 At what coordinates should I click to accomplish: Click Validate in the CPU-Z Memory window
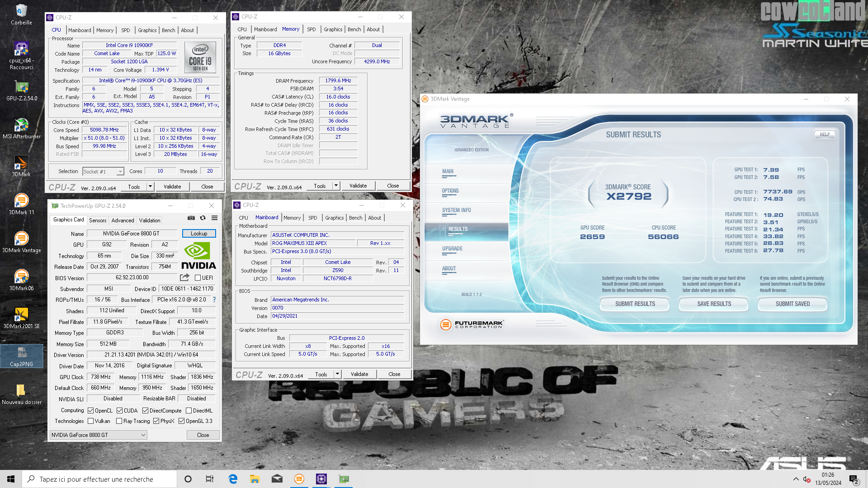tap(358, 186)
